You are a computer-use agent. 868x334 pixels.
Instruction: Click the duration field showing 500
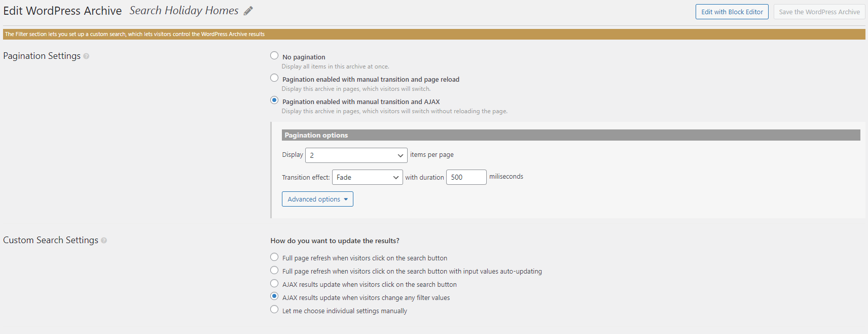click(466, 177)
